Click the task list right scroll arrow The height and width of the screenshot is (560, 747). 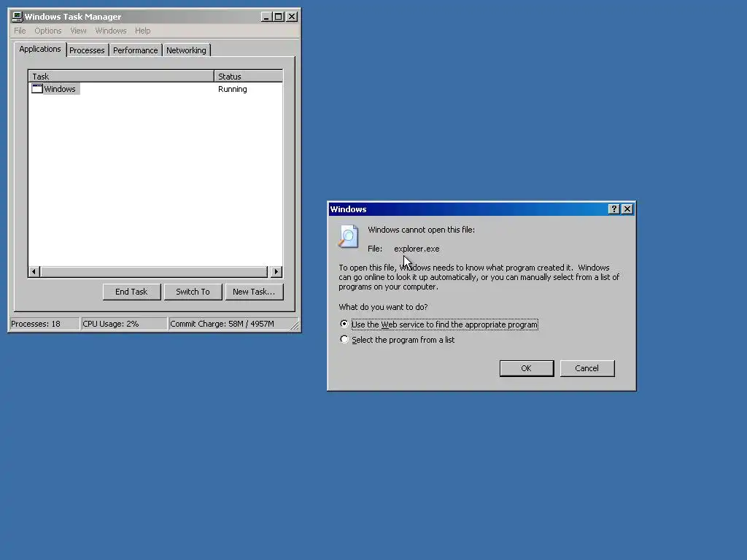click(276, 272)
